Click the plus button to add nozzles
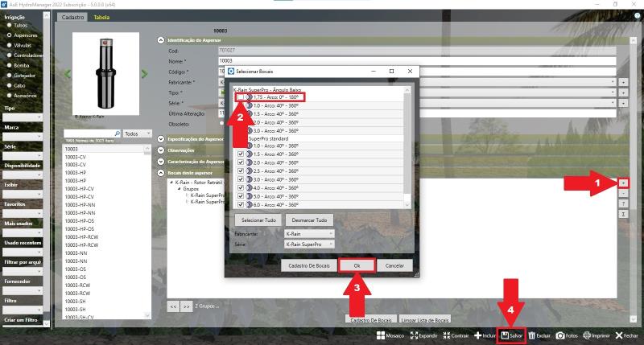The height and width of the screenshot is (345, 644). pos(623,183)
